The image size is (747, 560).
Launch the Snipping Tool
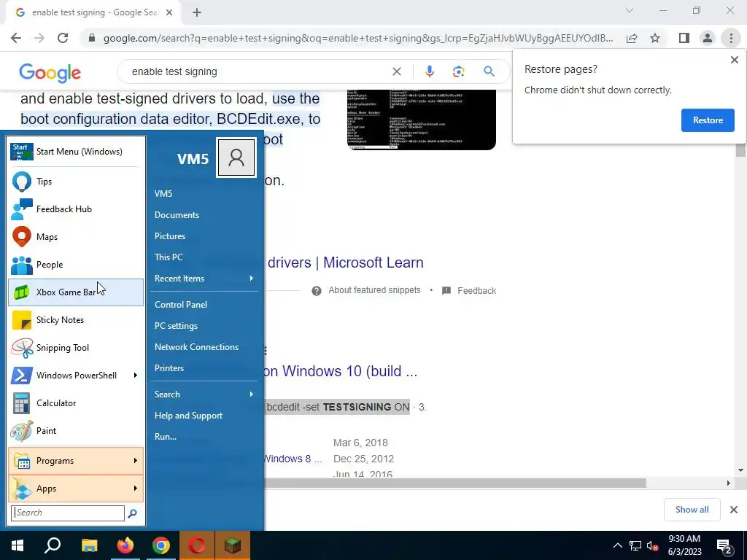pyautogui.click(x=76, y=348)
